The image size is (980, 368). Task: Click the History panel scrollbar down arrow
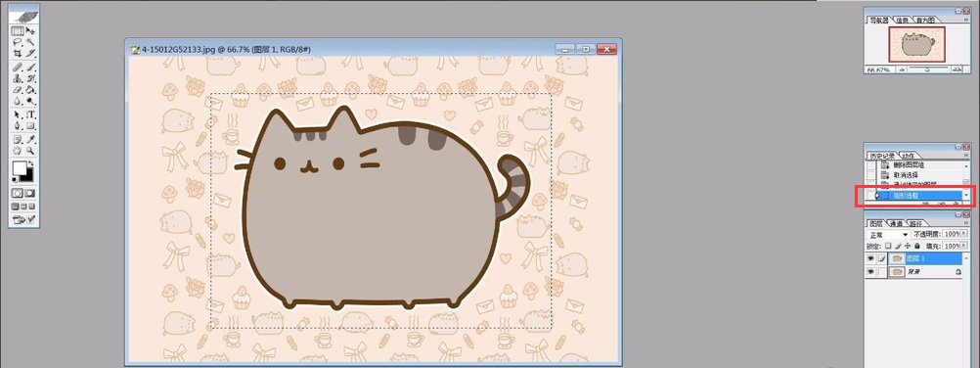pyautogui.click(x=966, y=196)
